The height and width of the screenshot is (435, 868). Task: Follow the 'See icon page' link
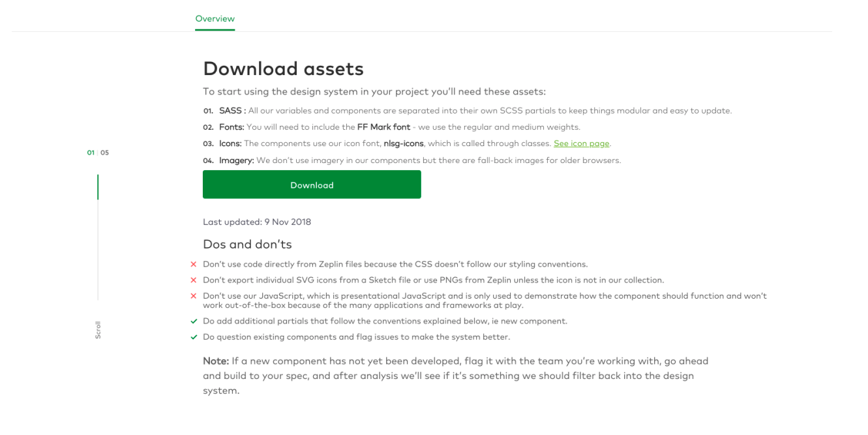coord(582,143)
